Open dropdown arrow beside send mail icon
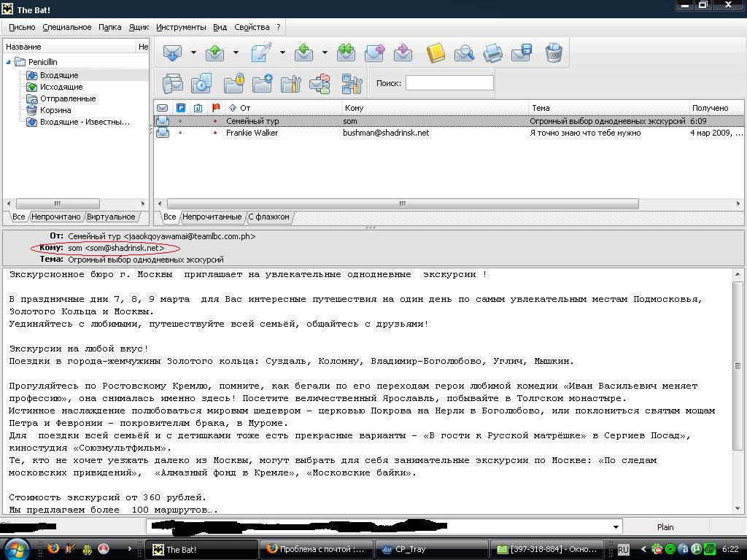Viewport: 747px width, 560px height. point(236,52)
